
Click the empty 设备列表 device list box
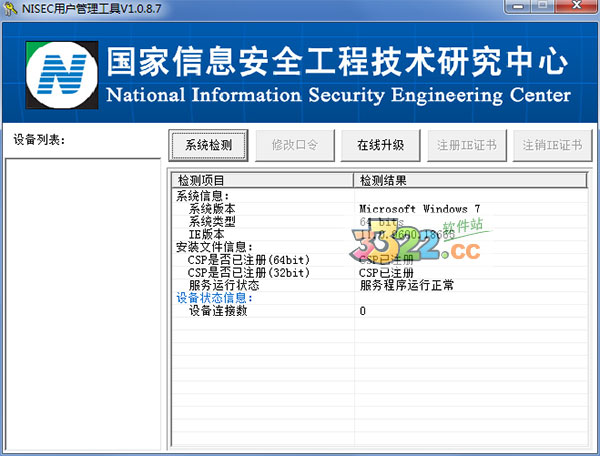coord(83,305)
